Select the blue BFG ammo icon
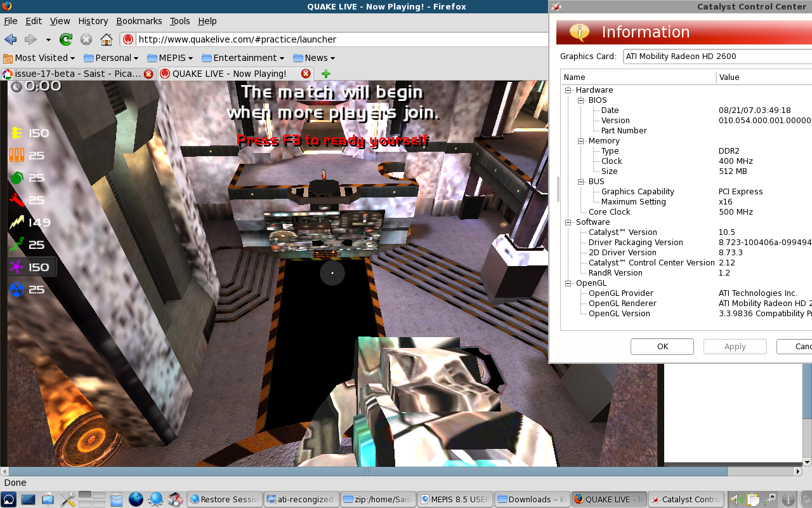 point(16,290)
